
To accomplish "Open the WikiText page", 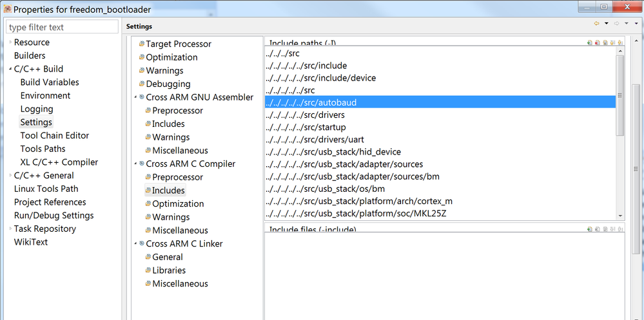I will click(31, 242).
